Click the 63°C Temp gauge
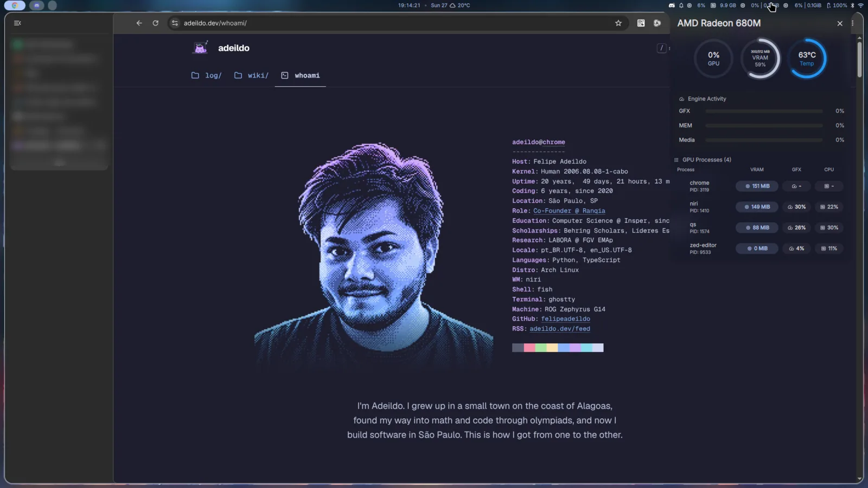 coord(807,59)
